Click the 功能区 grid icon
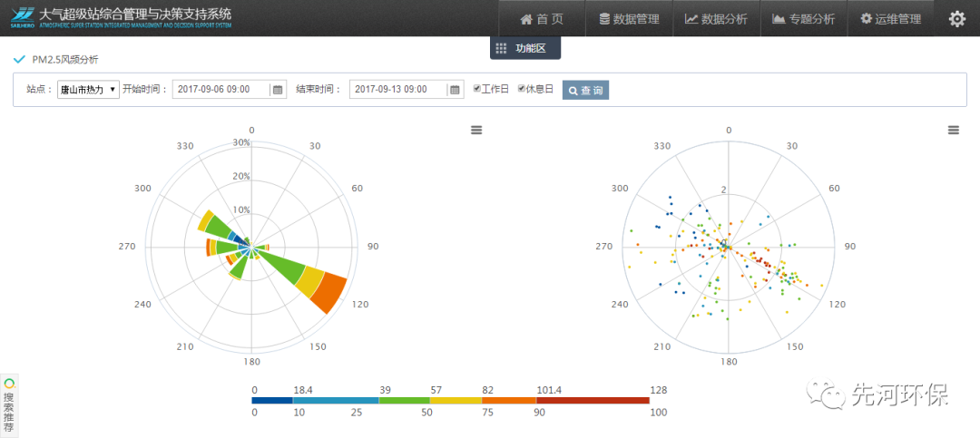 [x=501, y=49]
